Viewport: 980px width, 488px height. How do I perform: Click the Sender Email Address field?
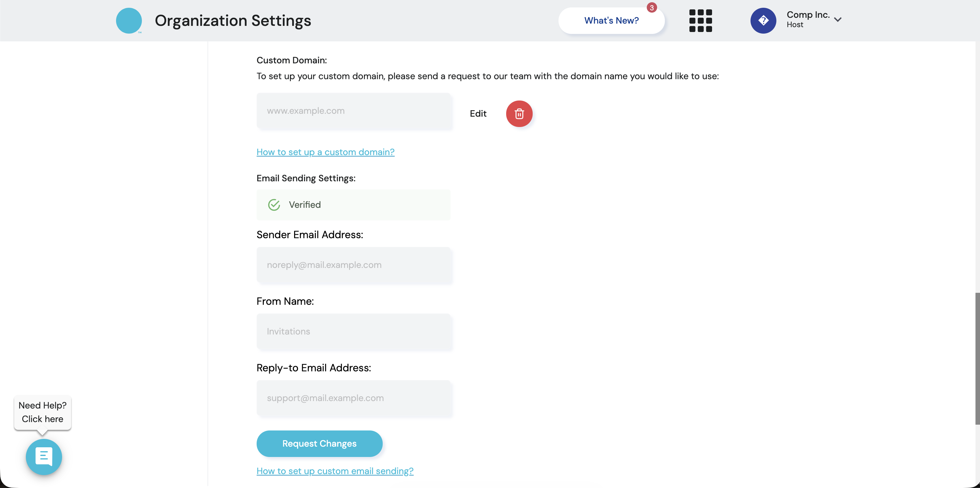354,265
